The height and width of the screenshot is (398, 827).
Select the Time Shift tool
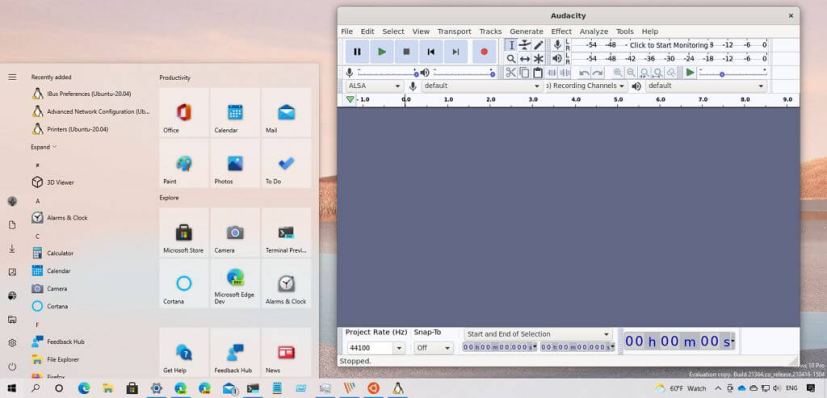525,59
